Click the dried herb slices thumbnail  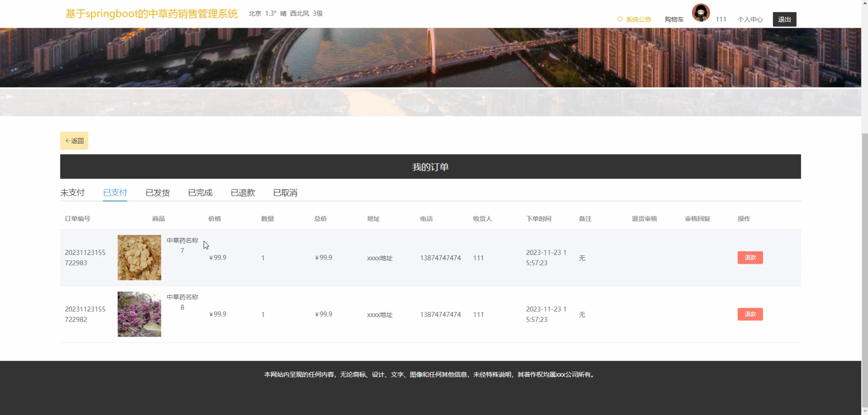point(139,258)
